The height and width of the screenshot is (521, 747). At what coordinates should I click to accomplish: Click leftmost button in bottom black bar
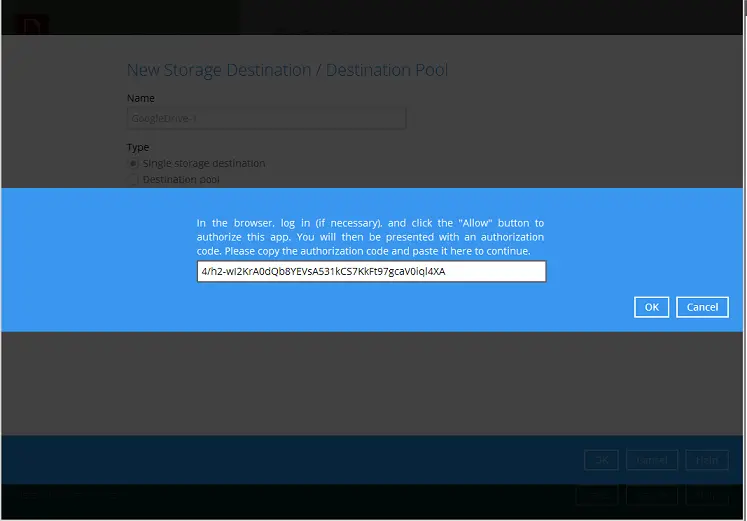point(597,495)
